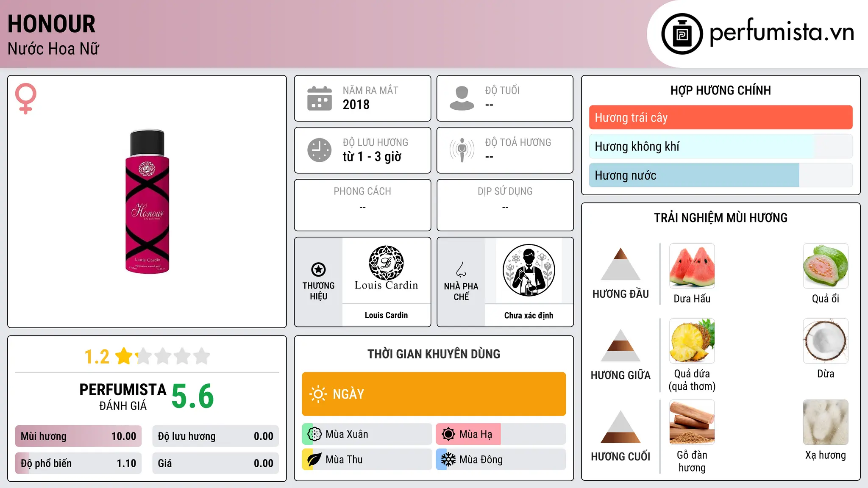Screen dimensions: 868x488
Task: Click the Hương trái cây accord bar
Action: point(721,117)
